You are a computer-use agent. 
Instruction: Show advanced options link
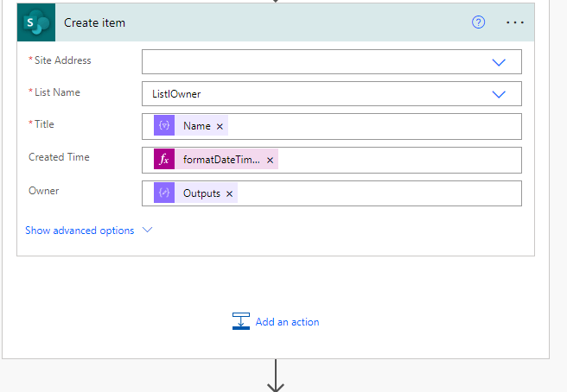click(80, 231)
